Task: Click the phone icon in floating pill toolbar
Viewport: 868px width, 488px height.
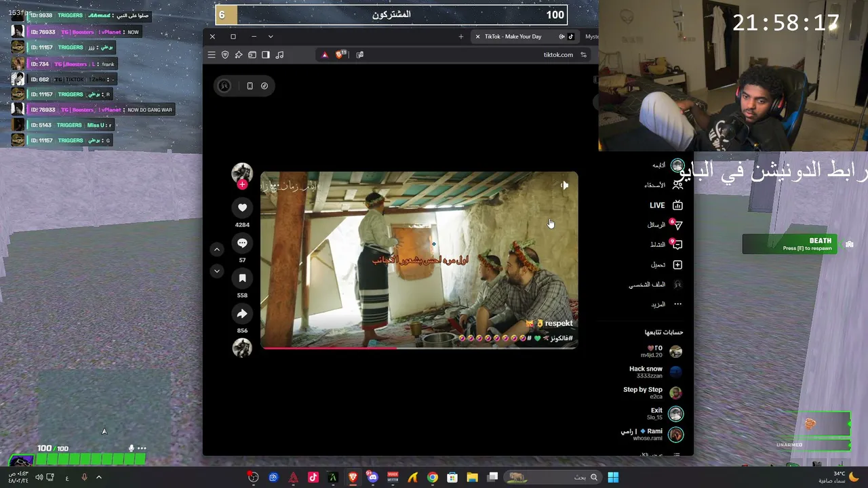Action: pyautogui.click(x=250, y=86)
